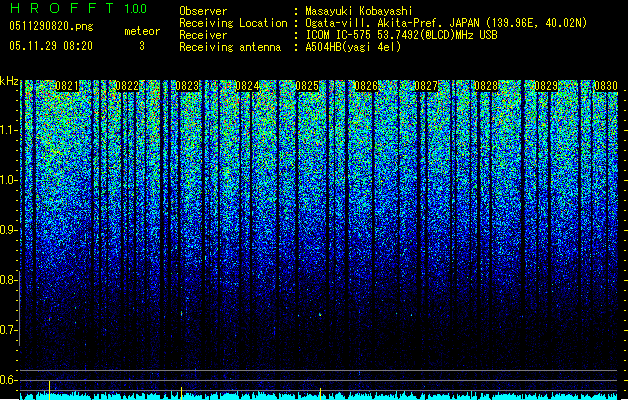This screenshot has width=629, height=400.
Task: Select the Ogata-vill. Akita-Pref. JAPAN location text
Action: pyautogui.click(x=446, y=23)
